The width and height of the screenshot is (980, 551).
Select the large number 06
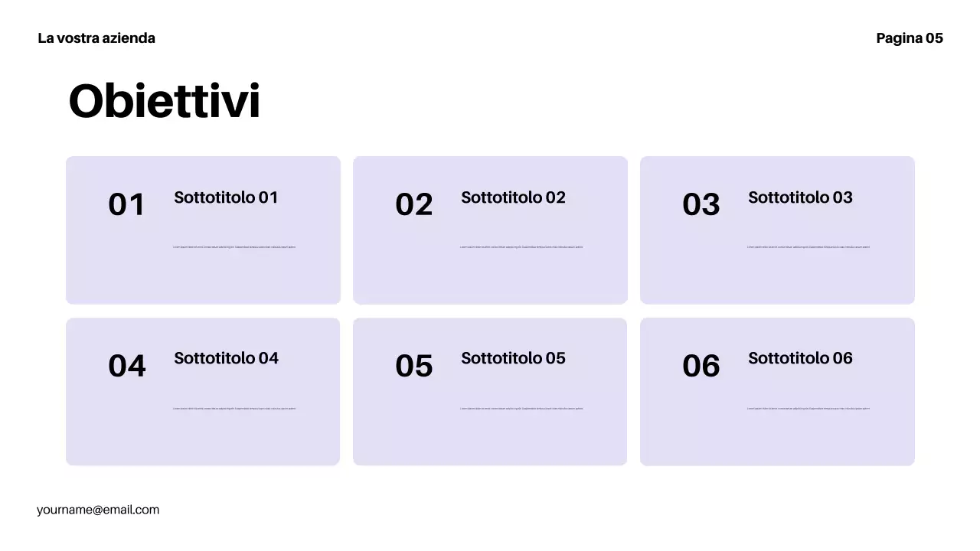[x=701, y=366]
